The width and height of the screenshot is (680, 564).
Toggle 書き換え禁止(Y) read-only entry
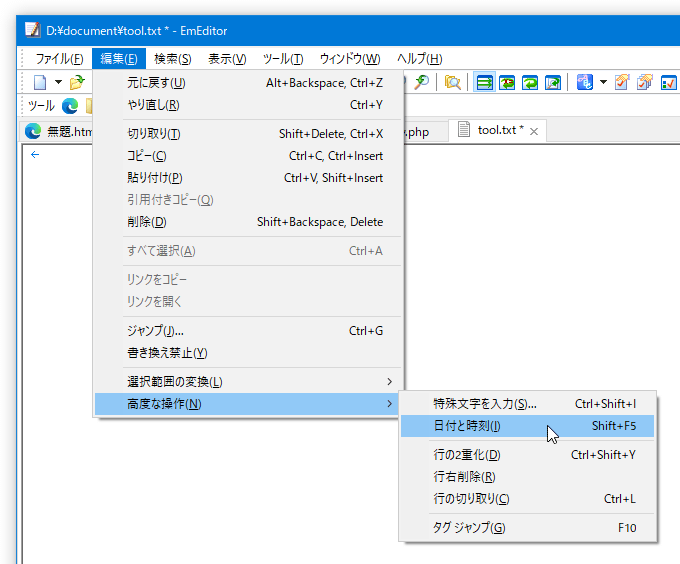[x=248, y=353]
